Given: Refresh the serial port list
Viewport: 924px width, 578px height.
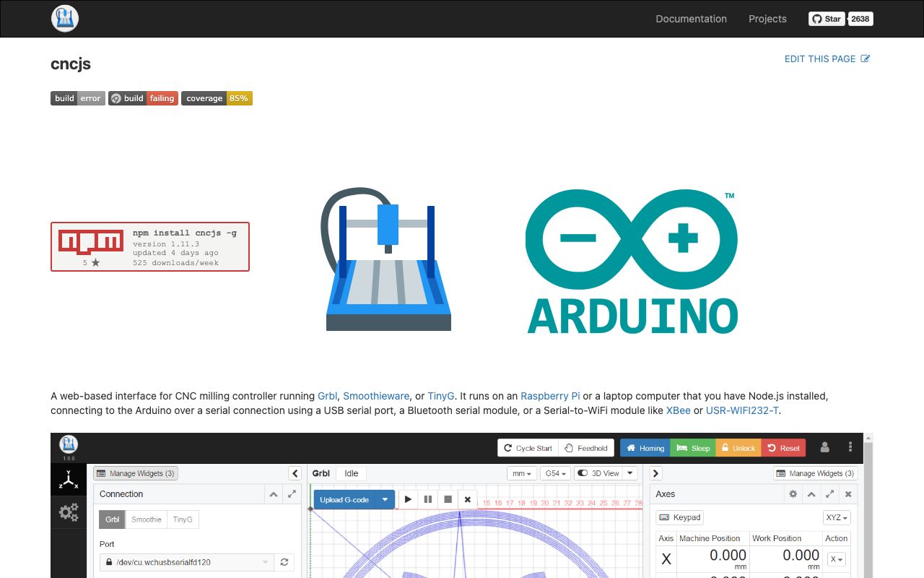Looking at the screenshot, I should click(285, 561).
